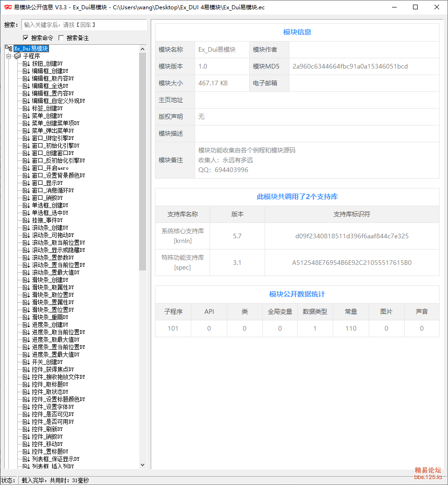Click the 子程序 folder icon
Screen dimensions: 448x485
18,56
